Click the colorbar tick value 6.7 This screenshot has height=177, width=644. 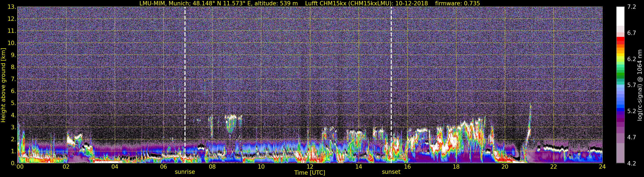click(632, 33)
